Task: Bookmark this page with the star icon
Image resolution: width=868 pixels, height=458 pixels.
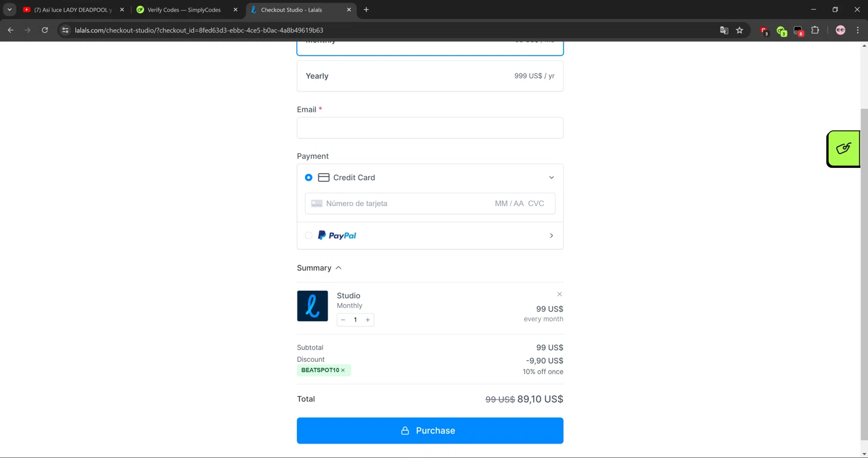Action: [x=740, y=30]
